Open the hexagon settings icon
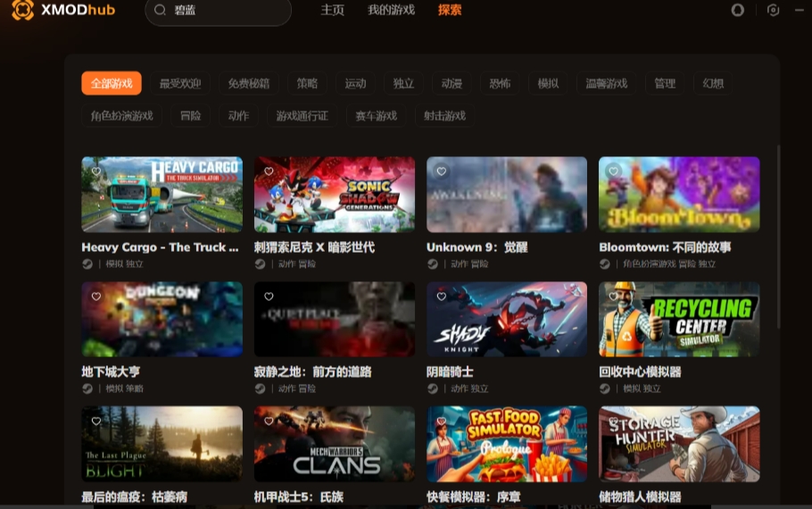The image size is (812, 509). click(x=773, y=11)
